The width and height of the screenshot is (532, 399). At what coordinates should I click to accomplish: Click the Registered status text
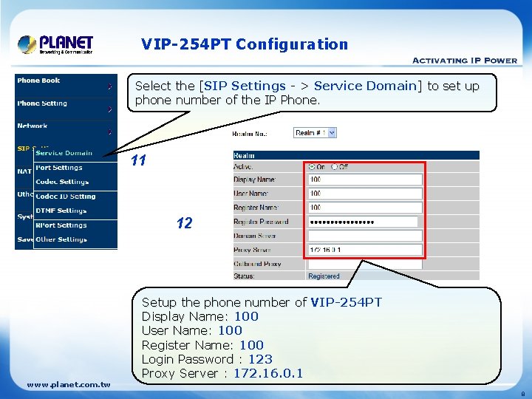[324, 276]
